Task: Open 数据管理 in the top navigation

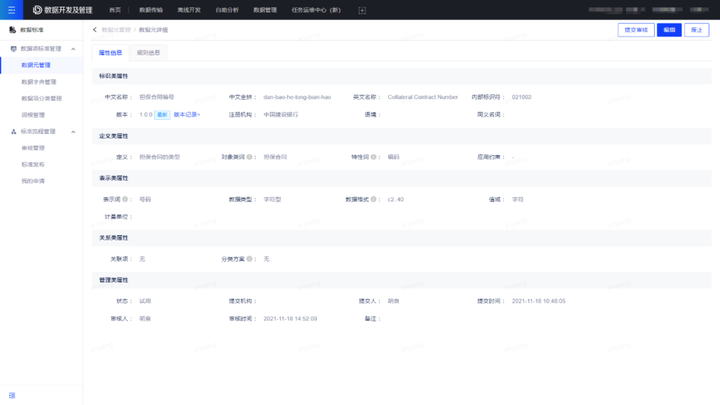Action: coord(265,10)
